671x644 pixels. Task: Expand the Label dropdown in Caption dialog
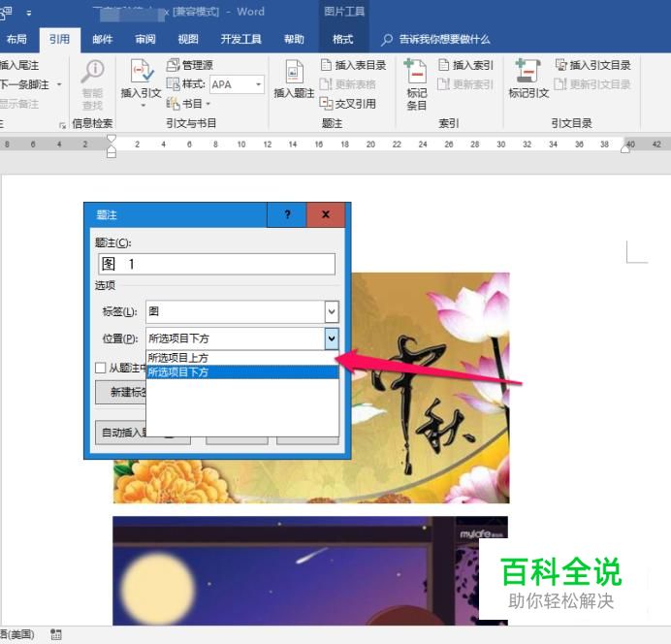(332, 311)
